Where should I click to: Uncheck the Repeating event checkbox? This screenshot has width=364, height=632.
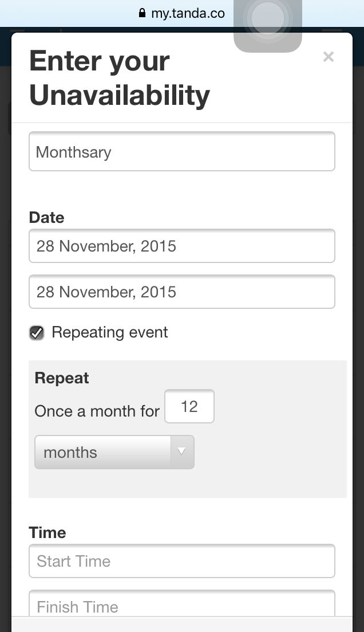coord(37,333)
